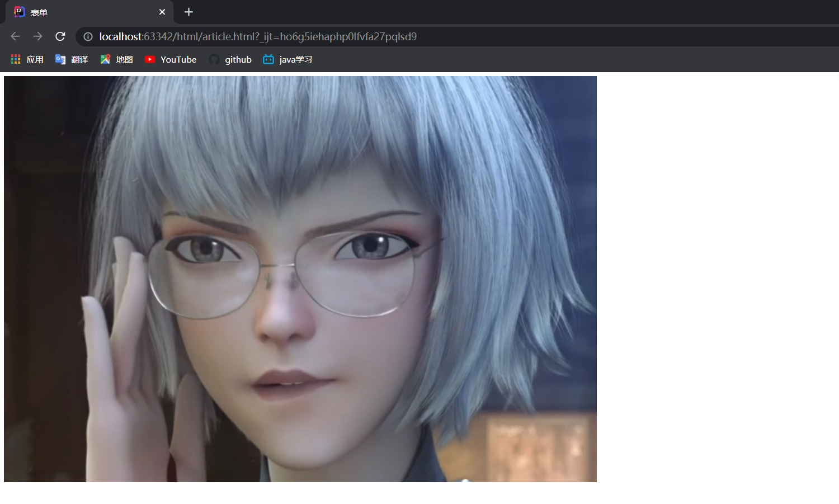
Task: Open the 应用 apps bookmark
Action: tap(27, 59)
